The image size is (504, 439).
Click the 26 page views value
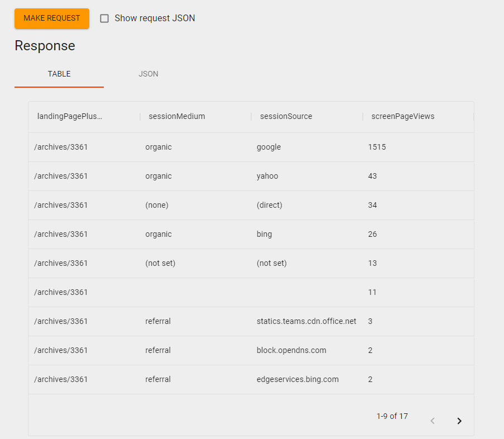(x=372, y=234)
